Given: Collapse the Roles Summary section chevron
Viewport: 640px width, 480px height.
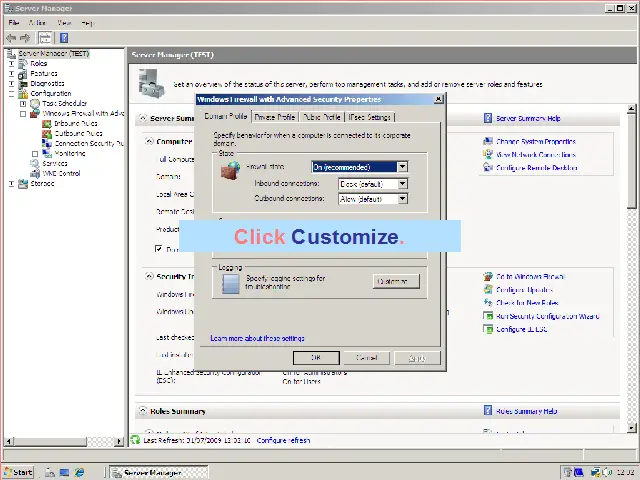Looking at the screenshot, I should 142,411.
